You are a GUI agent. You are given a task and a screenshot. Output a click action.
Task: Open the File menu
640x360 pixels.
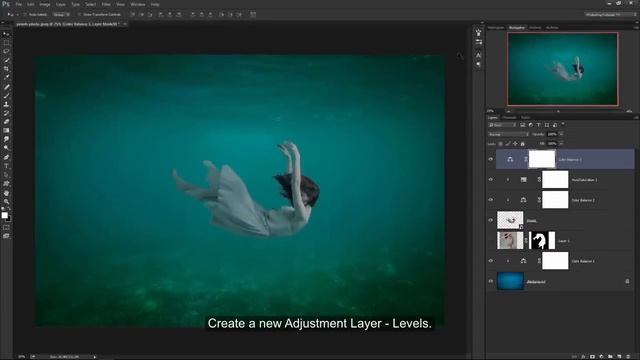click(18, 4)
